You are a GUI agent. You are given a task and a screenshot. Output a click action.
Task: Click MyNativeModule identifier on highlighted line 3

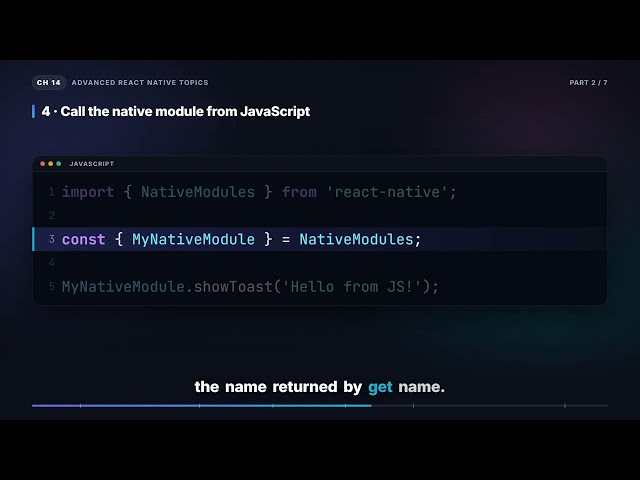click(193, 239)
